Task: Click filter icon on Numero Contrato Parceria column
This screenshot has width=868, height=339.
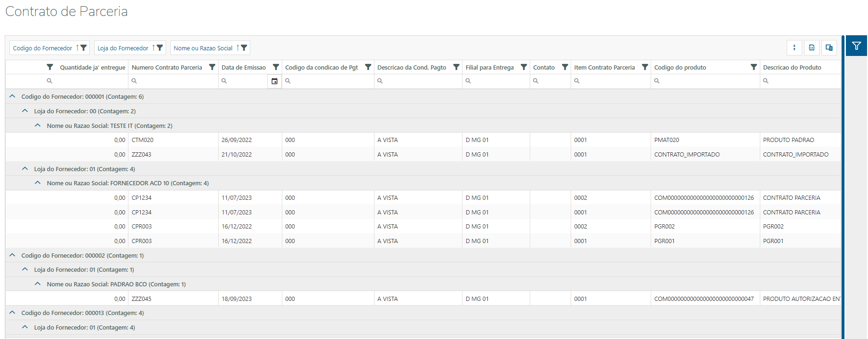Action: [x=212, y=67]
